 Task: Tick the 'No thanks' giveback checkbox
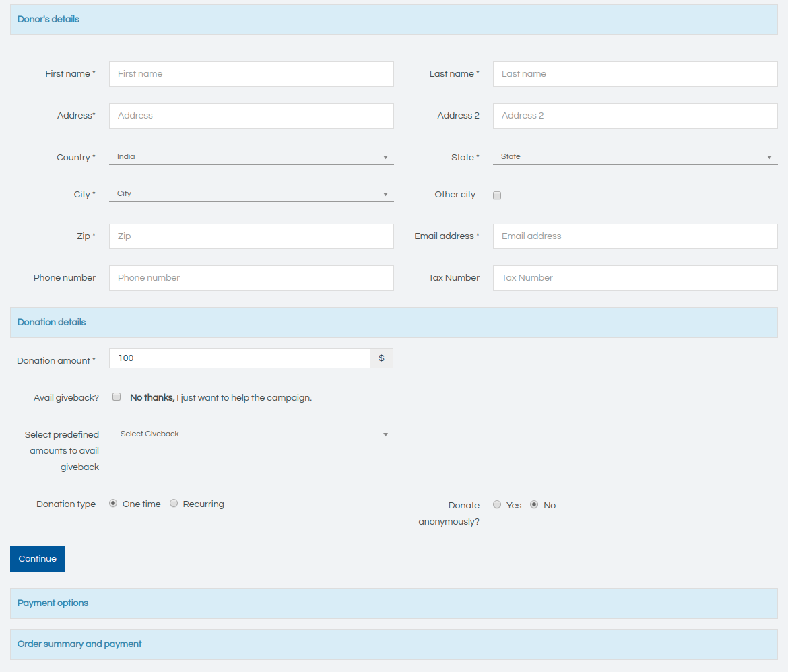(x=117, y=397)
